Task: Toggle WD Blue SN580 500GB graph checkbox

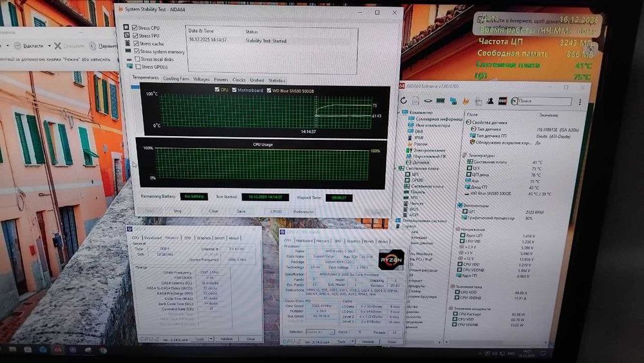Action: pyautogui.click(x=269, y=90)
